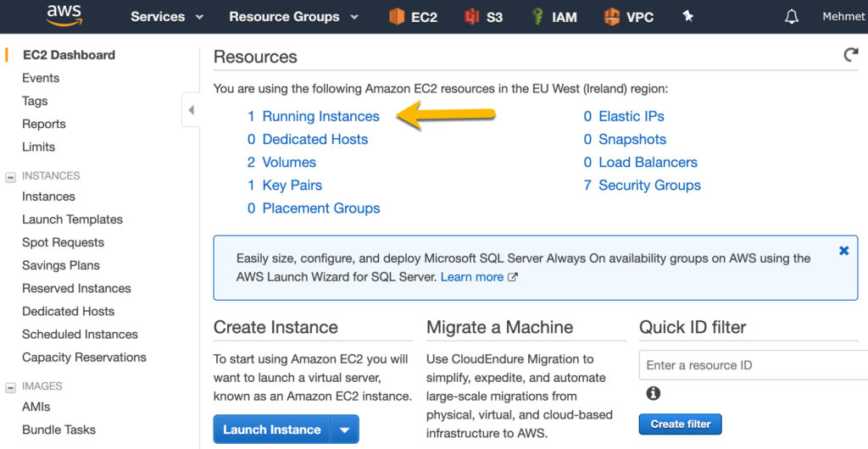
Task: Open the Services dropdown menu
Action: tap(167, 17)
